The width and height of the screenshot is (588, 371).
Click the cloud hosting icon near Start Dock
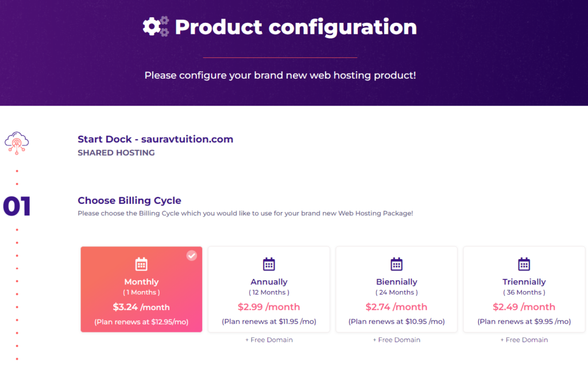(18, 142)
